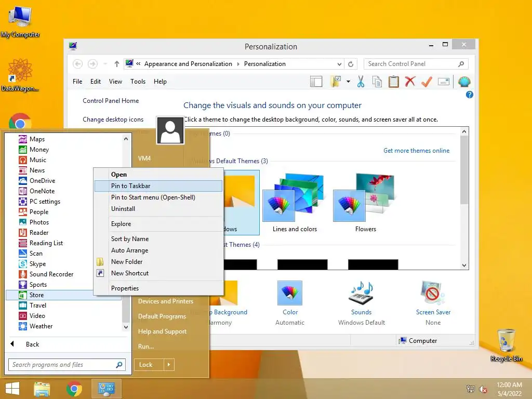Open Chrome from the taskbar

point(74,389)
